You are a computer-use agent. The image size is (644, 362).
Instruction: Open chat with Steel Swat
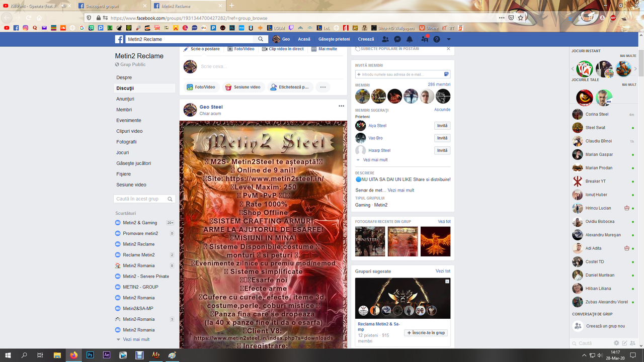(595, 128)
